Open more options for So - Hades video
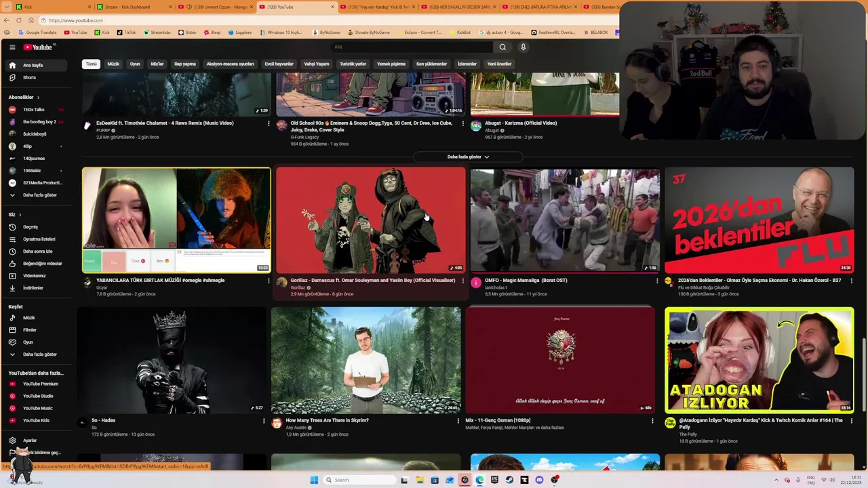This screenshot has width=868, height=488. pyautogui.click(x=264, y=421)
